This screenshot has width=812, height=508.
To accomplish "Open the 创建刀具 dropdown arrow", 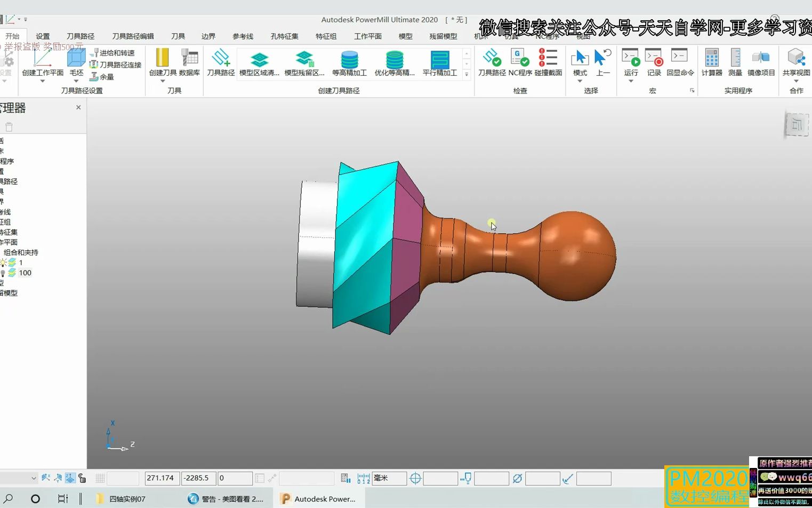I will pyautogui.click(x=163, y=81).
